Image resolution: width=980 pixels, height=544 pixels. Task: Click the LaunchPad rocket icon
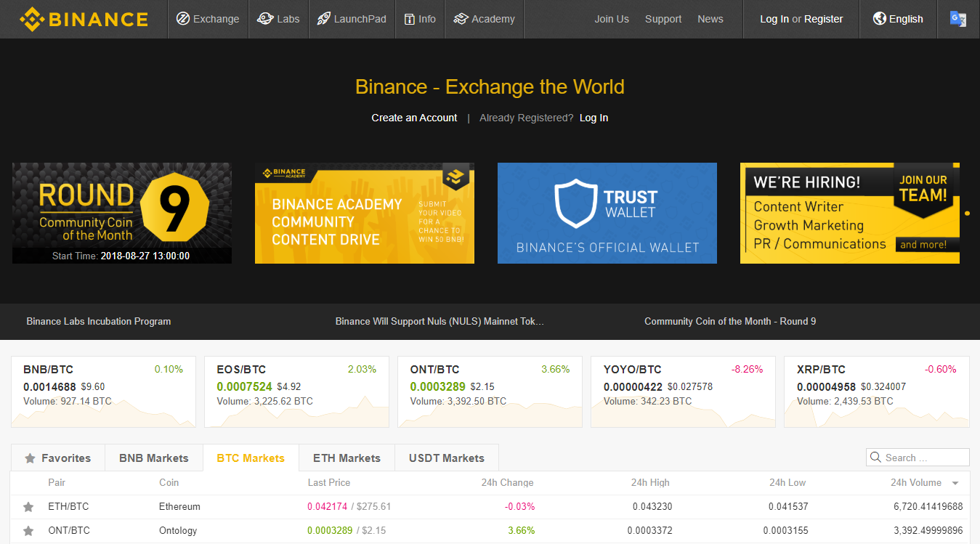pyautogui.click(x=324, y=19)
